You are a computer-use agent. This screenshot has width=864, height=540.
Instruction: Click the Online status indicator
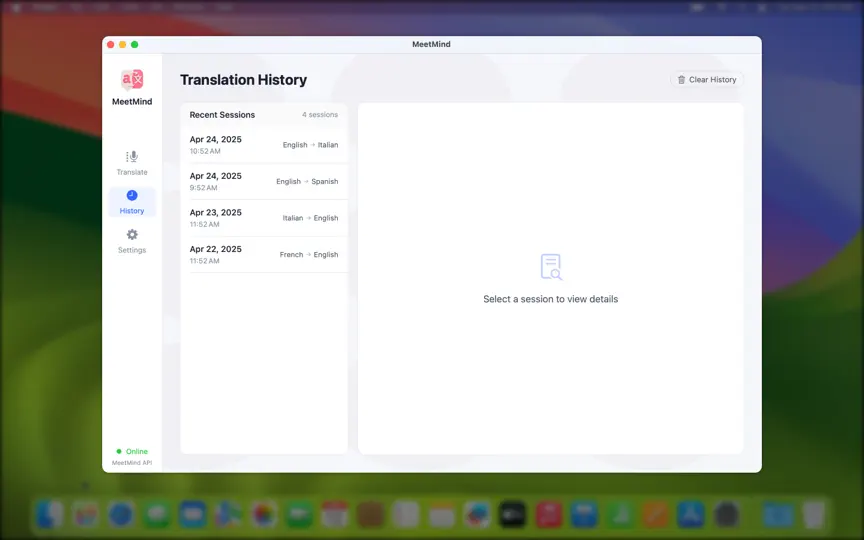click(x=132, y=451)
